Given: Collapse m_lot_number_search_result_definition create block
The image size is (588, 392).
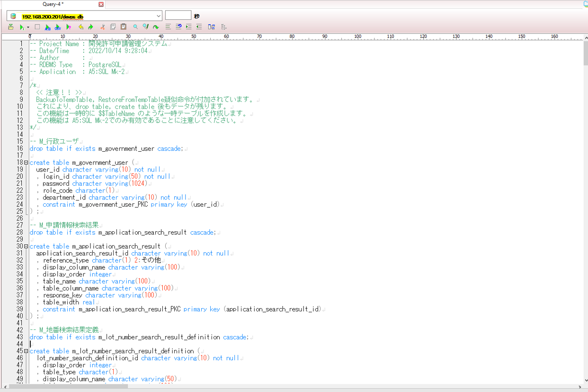Looking at the screenshot, I should [26, 351].
